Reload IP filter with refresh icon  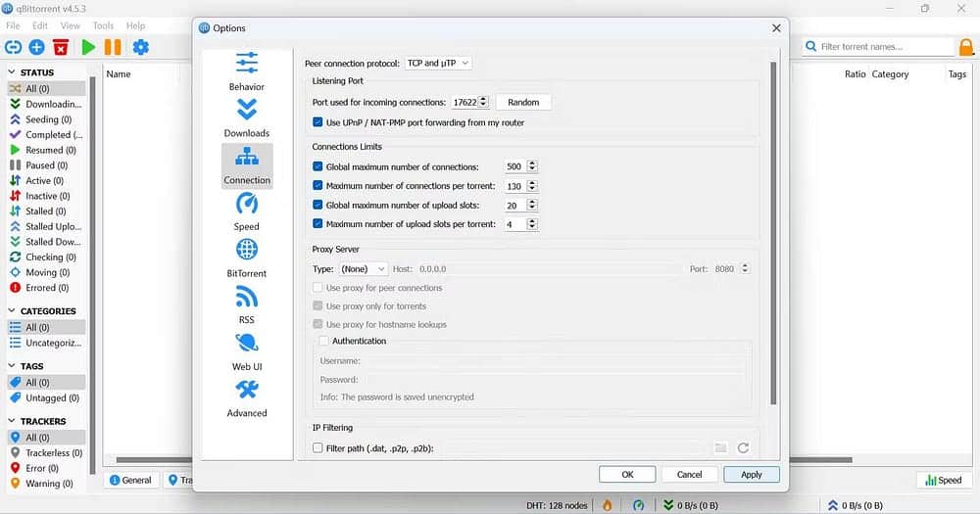(743, 447)
